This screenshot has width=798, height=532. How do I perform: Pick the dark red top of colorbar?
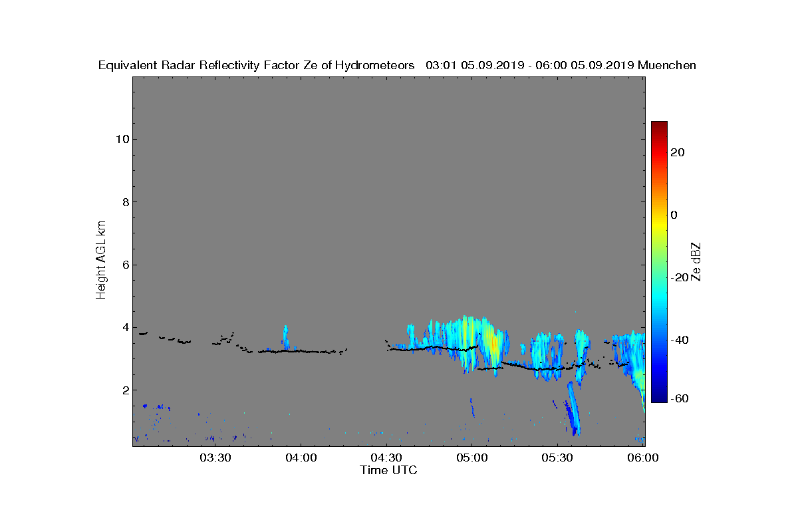pos(659,126)
